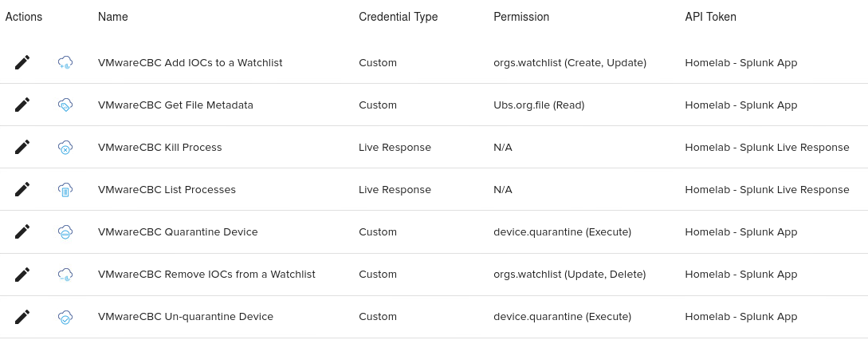Open edit for VMwareCBC List Processes
The height and width of the screenshot is (340, 868).
click(22, 189)
